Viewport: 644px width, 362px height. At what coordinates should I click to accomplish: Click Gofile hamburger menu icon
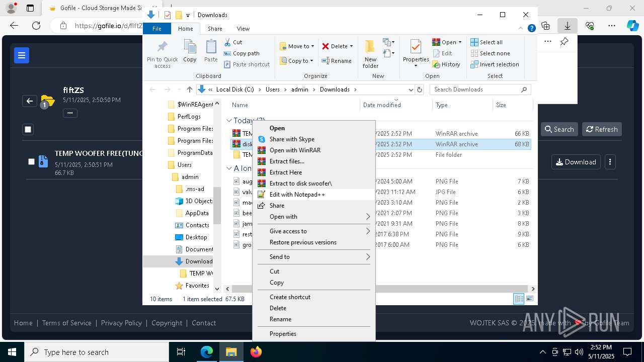pyautogui.click(x=22, y=55)
